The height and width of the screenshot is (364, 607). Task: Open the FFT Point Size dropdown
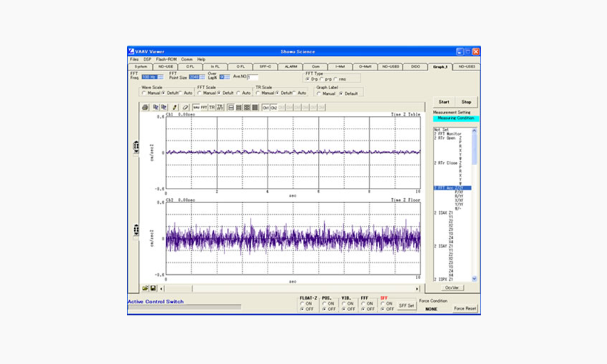pos(202,77)
